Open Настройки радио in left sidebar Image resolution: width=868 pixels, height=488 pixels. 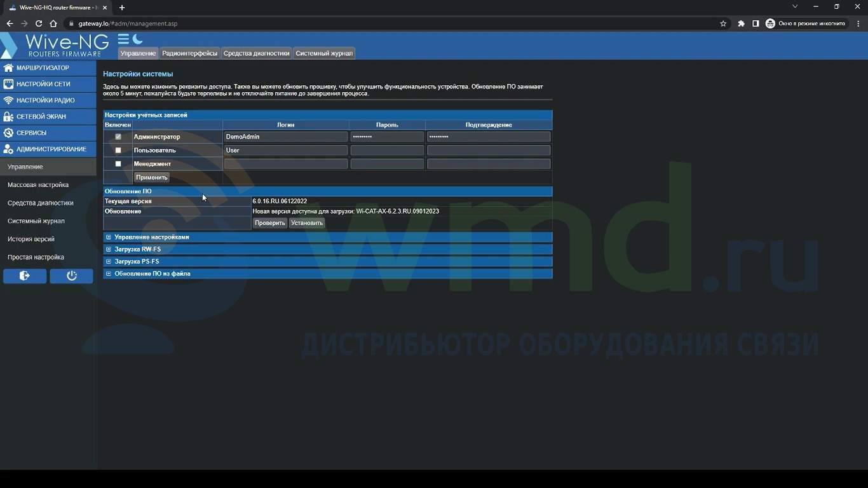[x=45, y=100]
